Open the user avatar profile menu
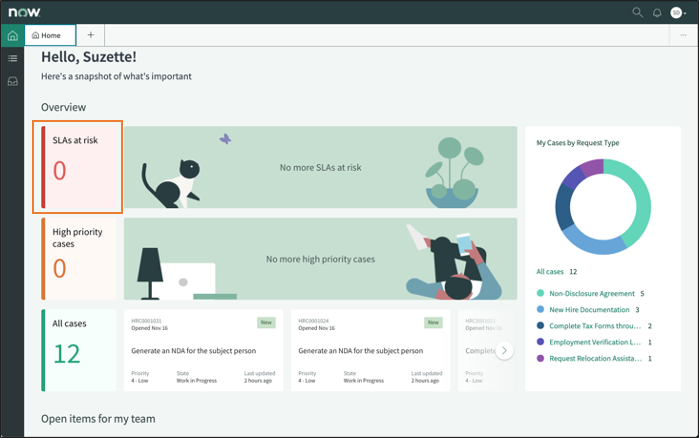The image size is (699, 438). click(x=678, y=12)
